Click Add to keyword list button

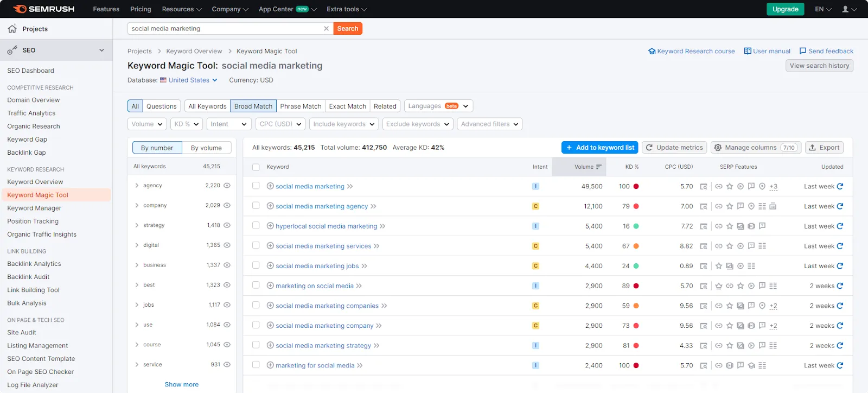point(600,148)
